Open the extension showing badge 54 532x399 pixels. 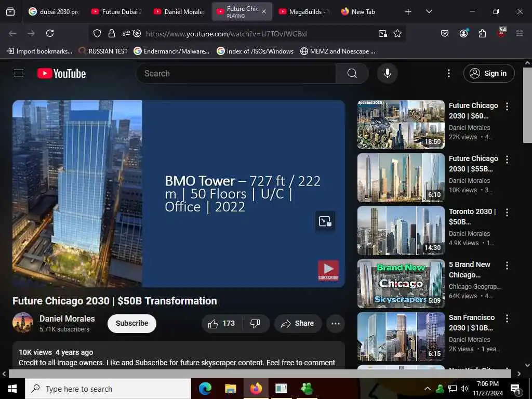point(501,33)
